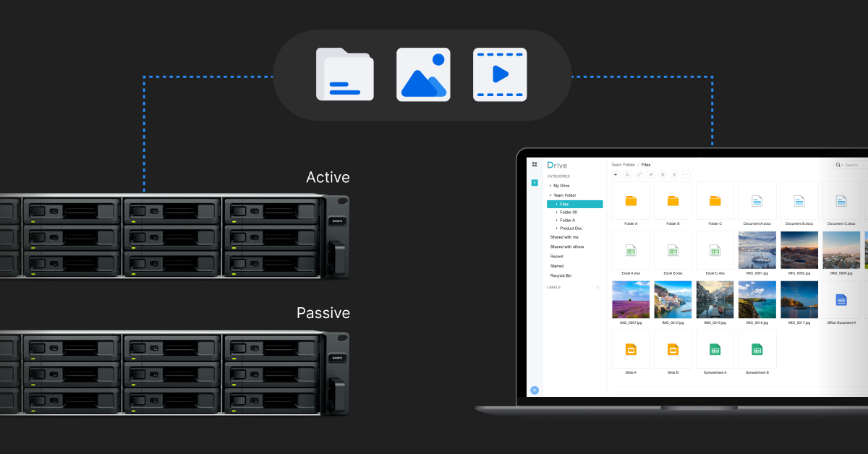
Task: Click in the Search field
Action: (855, 165)
